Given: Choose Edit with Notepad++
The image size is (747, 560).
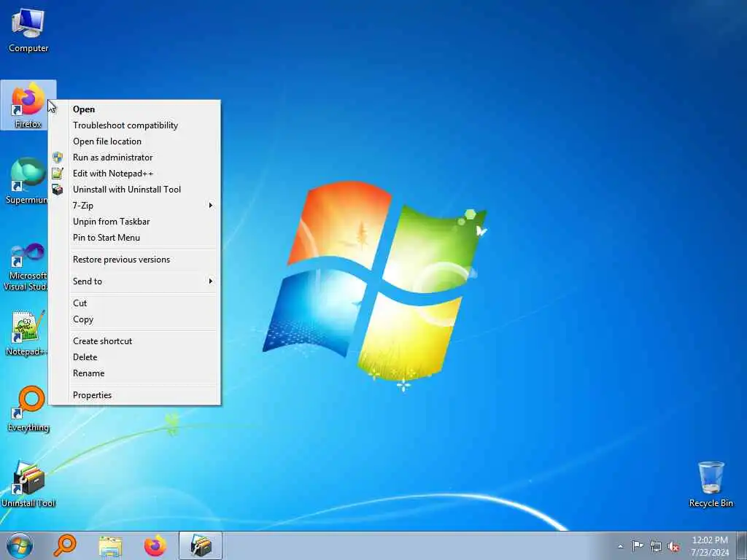Looking at the screenshot, I should click(x=134, y=174).
